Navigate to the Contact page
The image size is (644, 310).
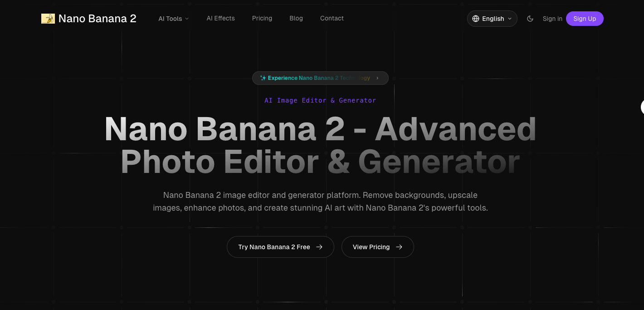[332, 19]
